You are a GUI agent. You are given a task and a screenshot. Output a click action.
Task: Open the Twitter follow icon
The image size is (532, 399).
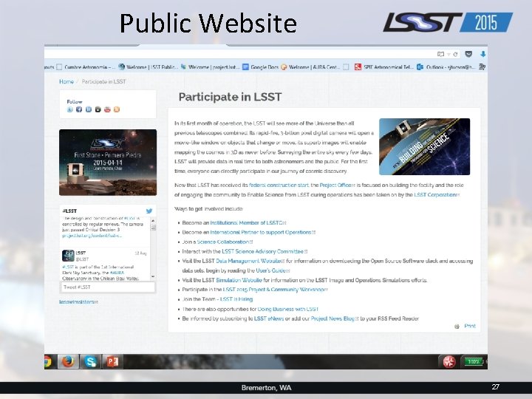click(70, 109)
